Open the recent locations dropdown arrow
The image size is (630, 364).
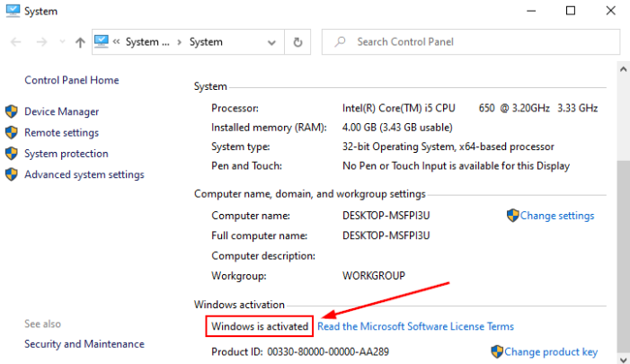point(62,41)
